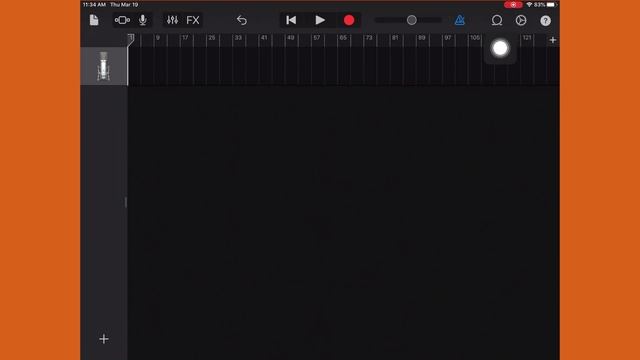
Task: Add a new track with plus button
Action: click(104, 339)
